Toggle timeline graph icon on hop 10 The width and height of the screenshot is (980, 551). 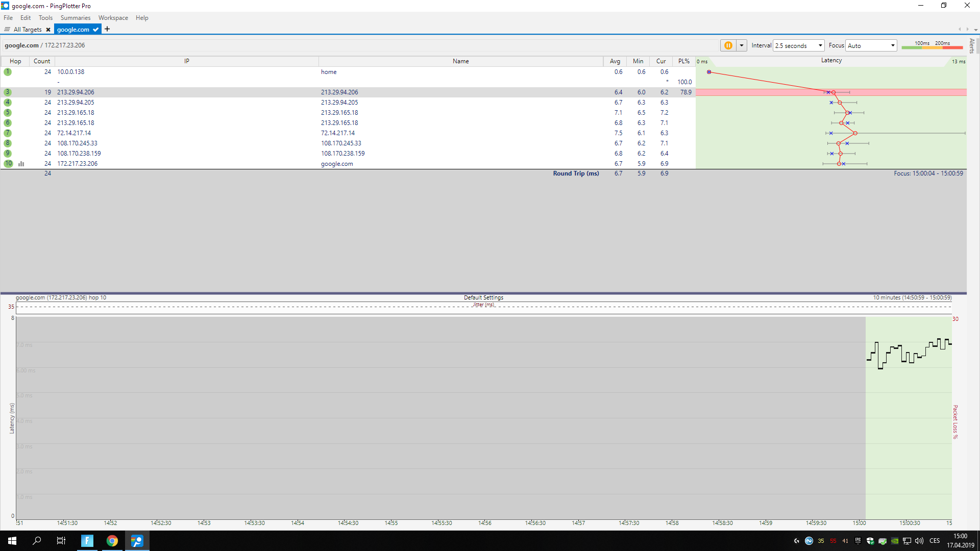21,164
